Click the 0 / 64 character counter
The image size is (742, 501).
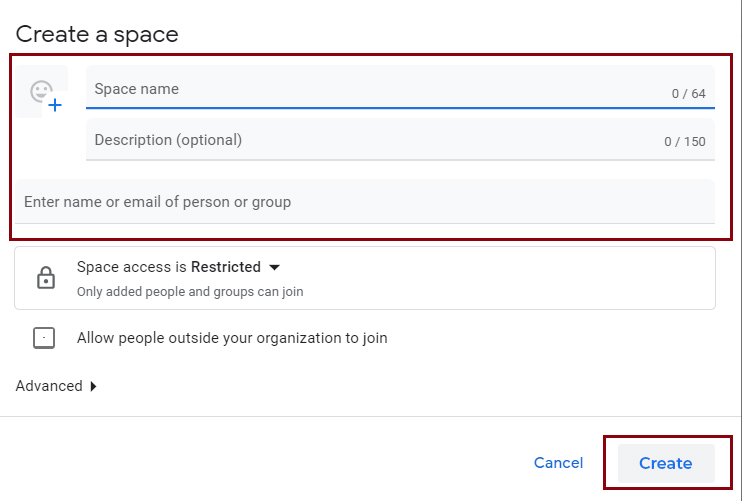pyautogui.click(x=688, y=94)
